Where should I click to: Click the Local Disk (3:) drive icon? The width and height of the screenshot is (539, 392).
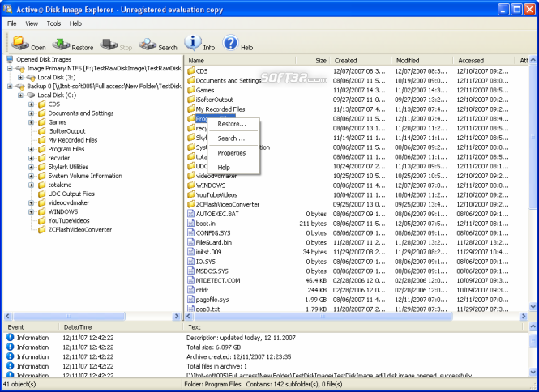pos(31,78)
